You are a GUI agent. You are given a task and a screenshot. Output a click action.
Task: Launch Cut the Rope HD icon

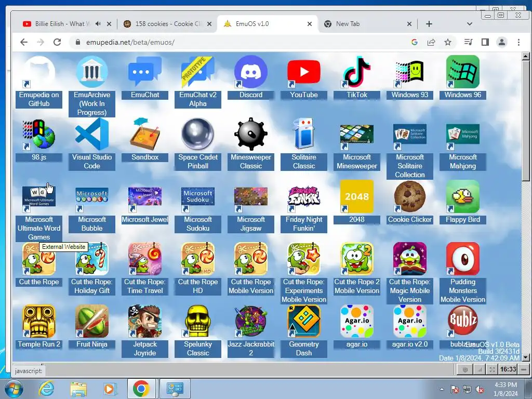(x=198, y=259)
